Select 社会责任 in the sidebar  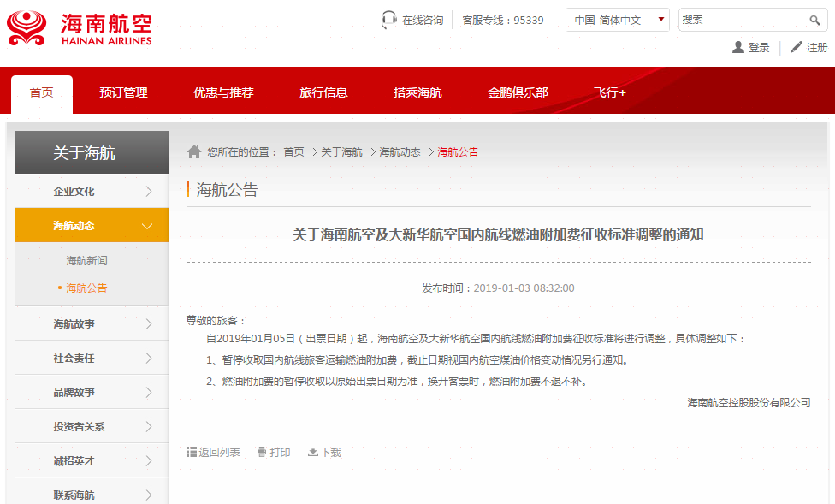click(x=74, y=358)
